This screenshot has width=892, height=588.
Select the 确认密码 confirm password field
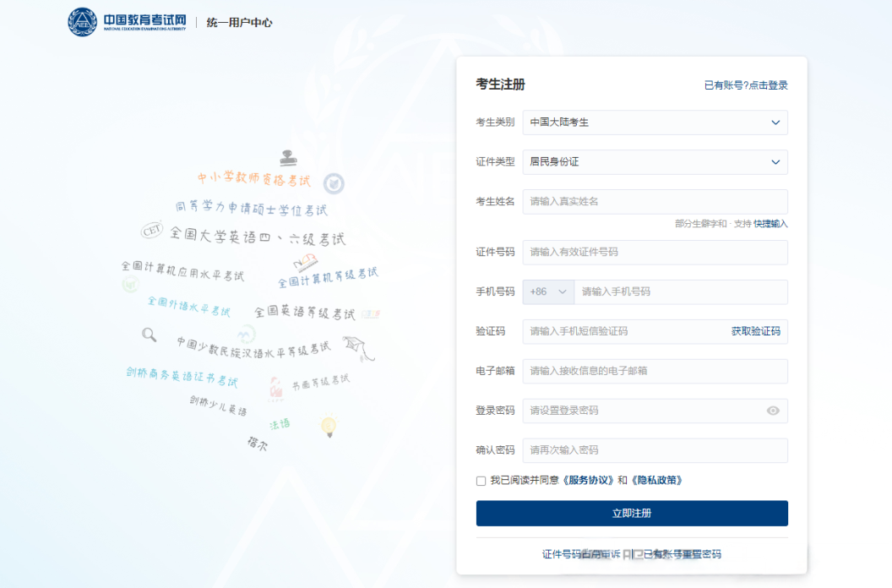pos(655,450)
